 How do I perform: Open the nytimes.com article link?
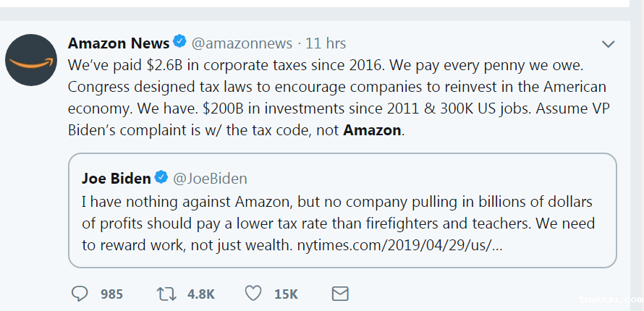pyautogui.click(x=400, y=245)
